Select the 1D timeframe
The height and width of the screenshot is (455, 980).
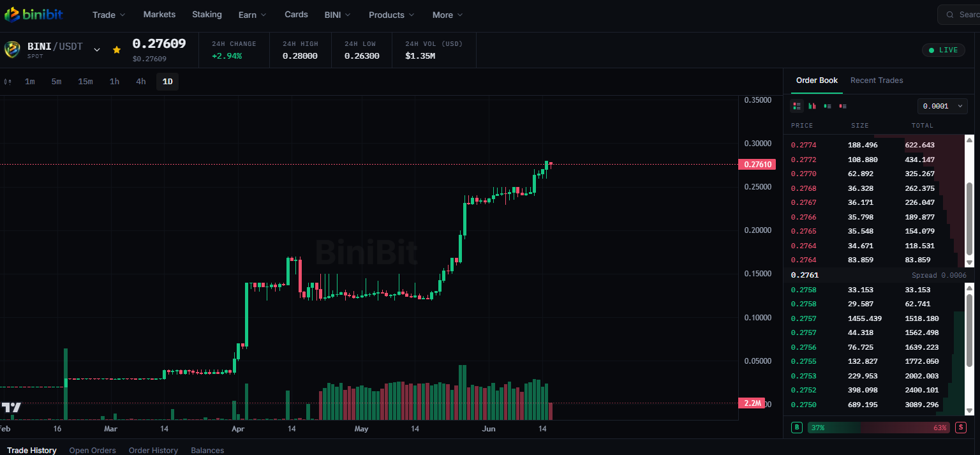point(168,82)
